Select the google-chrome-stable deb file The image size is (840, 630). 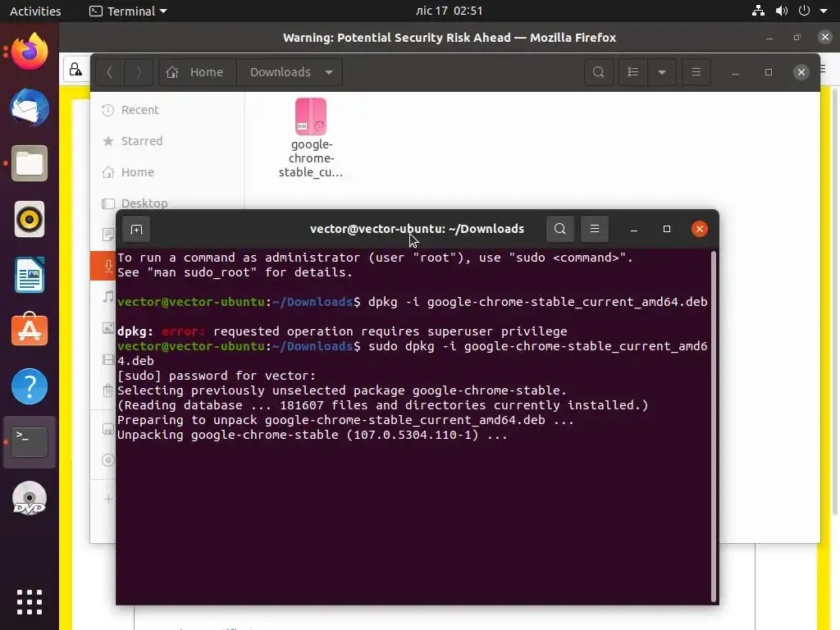click(311, 138)
